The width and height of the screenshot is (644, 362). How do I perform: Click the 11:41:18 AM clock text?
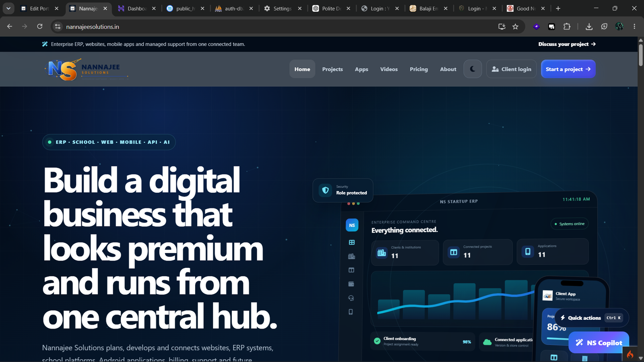(576, 199)
